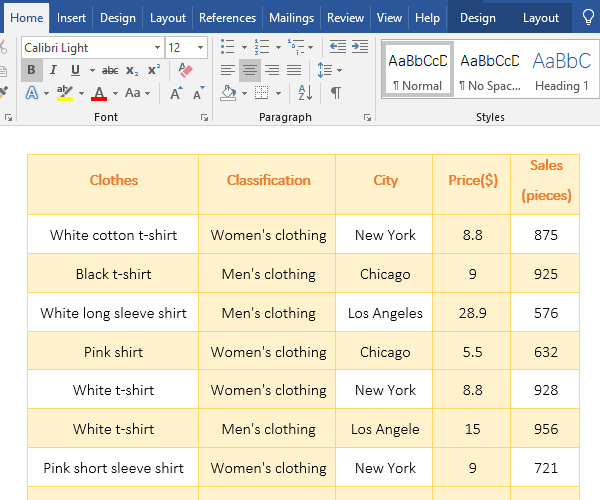The image size is (600, 500).
Task: Open highlight color dropdown arrow
Action: 81,93
